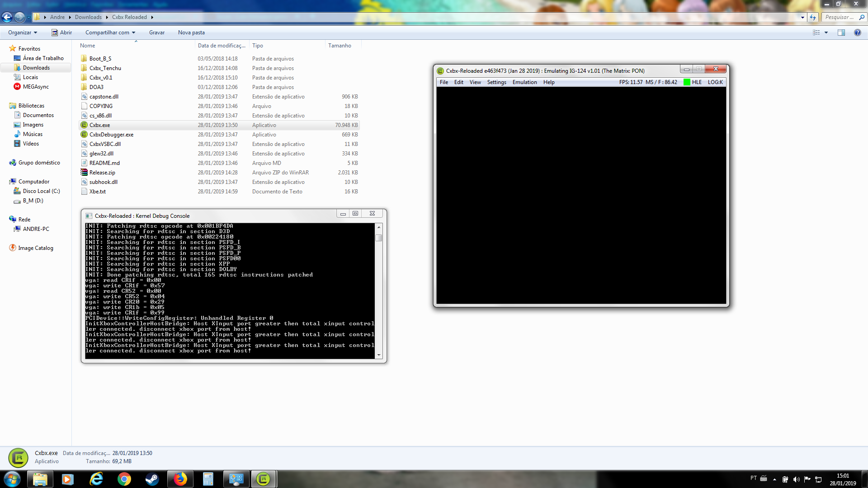Viewport: 868px width, 488px height.
Task: Select Área de Trabalho in favorites
Action: pos(39,58)
